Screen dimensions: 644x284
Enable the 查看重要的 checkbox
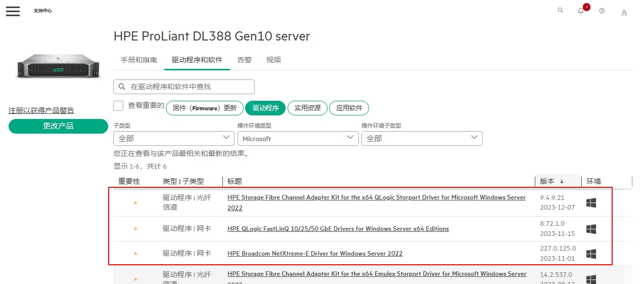[x=118, y=106]
